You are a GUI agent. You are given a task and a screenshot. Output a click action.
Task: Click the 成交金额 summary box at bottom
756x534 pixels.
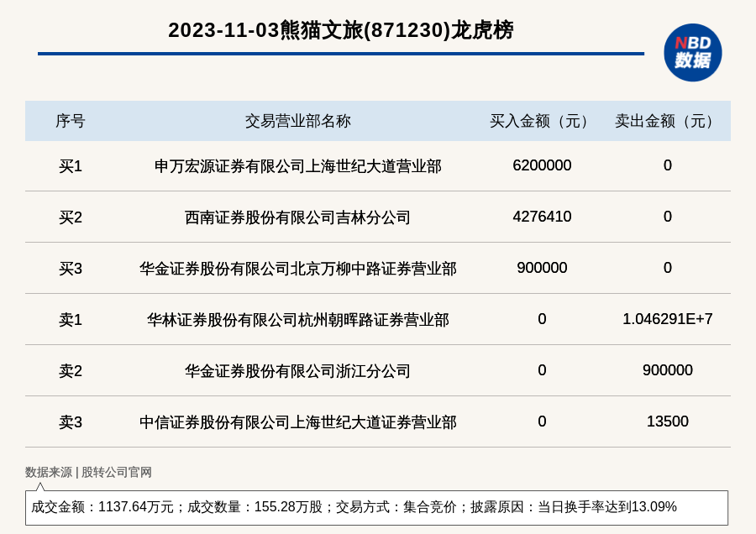(376, 507)
